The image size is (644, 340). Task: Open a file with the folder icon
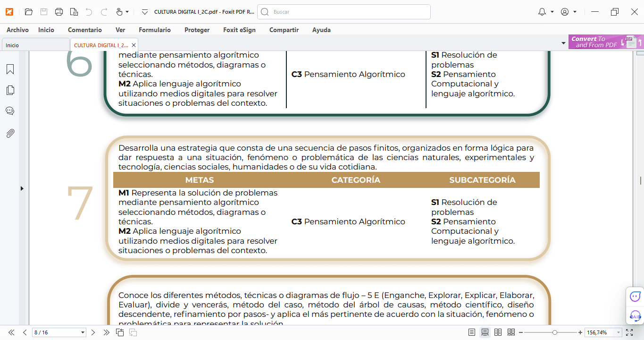pyautogui.click(x=28, y=12)
